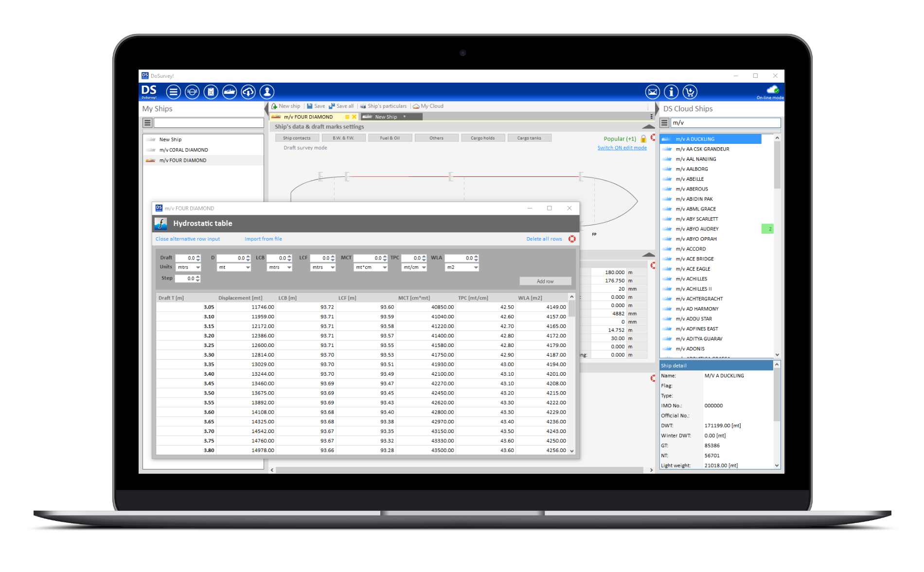Click the padlock icon next to Popular

(643, 139)
